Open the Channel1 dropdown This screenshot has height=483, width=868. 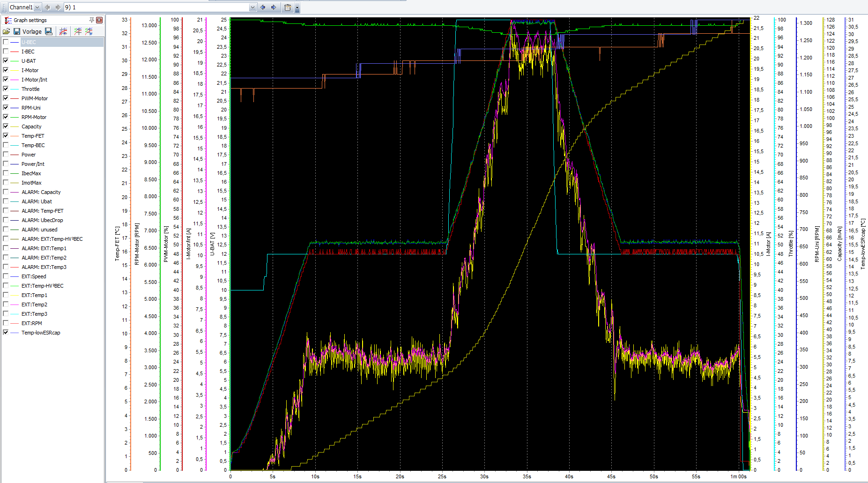coord(37,7)
